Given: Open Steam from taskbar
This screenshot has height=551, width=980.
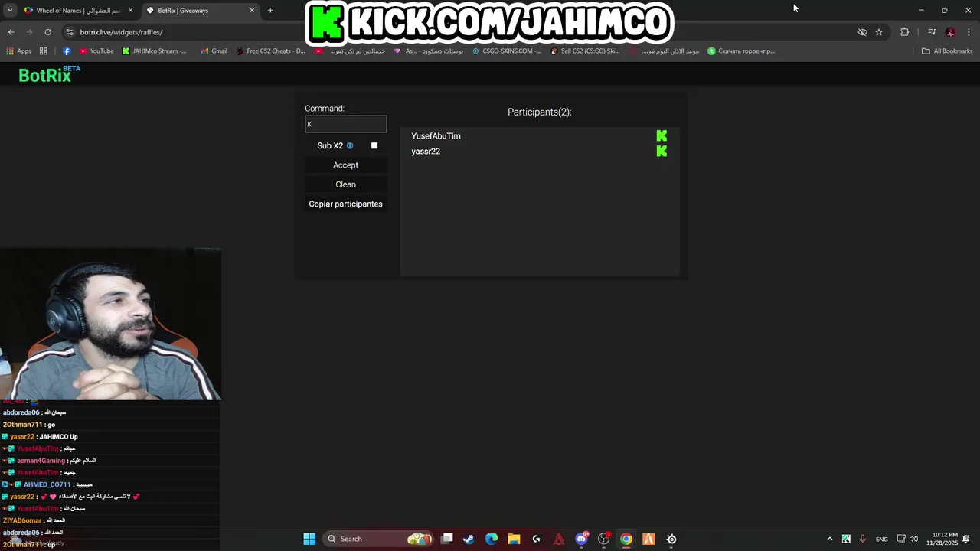Looking at the screenshot, I should click(x=469, y=539).
